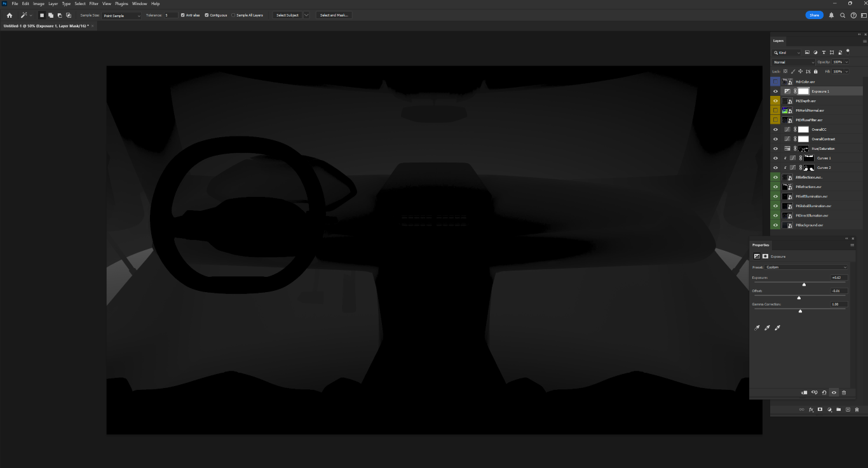This screenshot has height=468, width=868.
Task: Click the Select Subject button
Action: pos(287,15)
